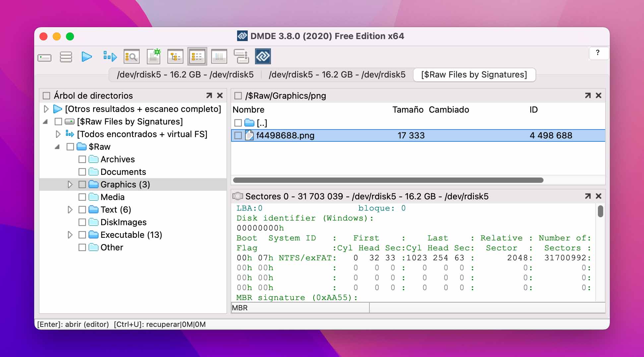This screenshot has height=357, width=644.
Task: Enable the Graphics folder checkbox
Action: point(82,184)
